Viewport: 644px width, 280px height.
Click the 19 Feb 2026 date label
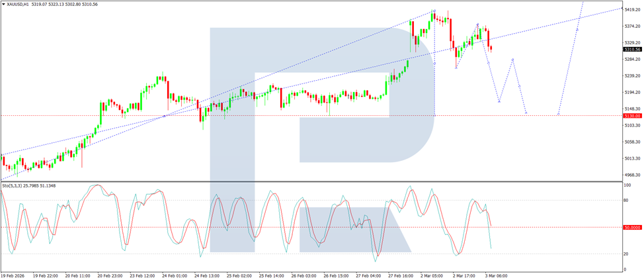pos(13,275)
